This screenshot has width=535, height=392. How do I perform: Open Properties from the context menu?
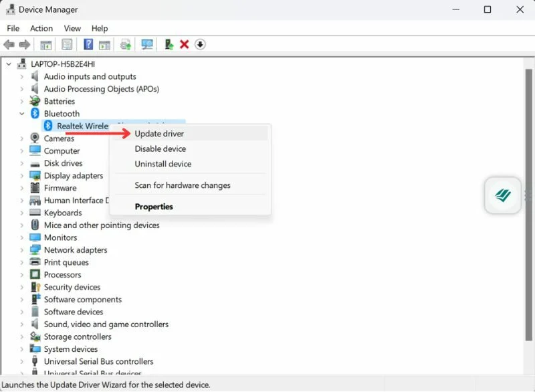click(x=154, y=207)
